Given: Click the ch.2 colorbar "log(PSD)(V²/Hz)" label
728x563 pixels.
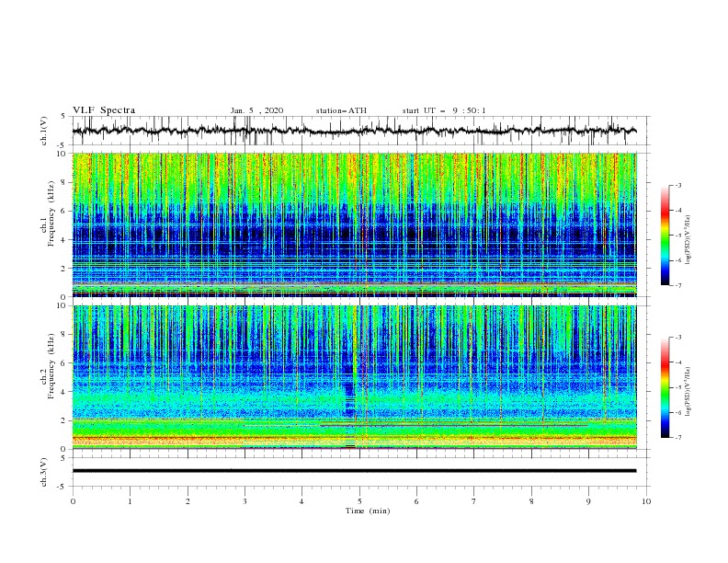Looking at the screenshot, I should pyautogui.click(x=688, y=391).
